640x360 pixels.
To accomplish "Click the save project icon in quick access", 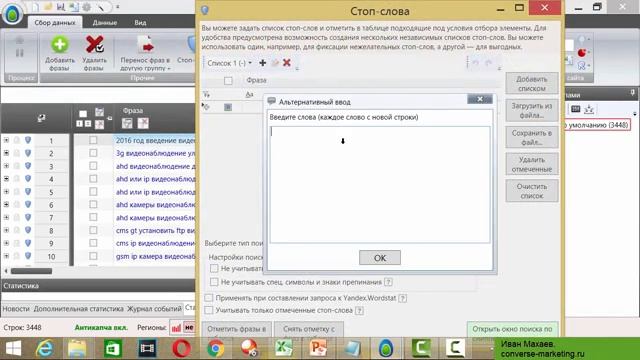I will click(x=61, y=7).
